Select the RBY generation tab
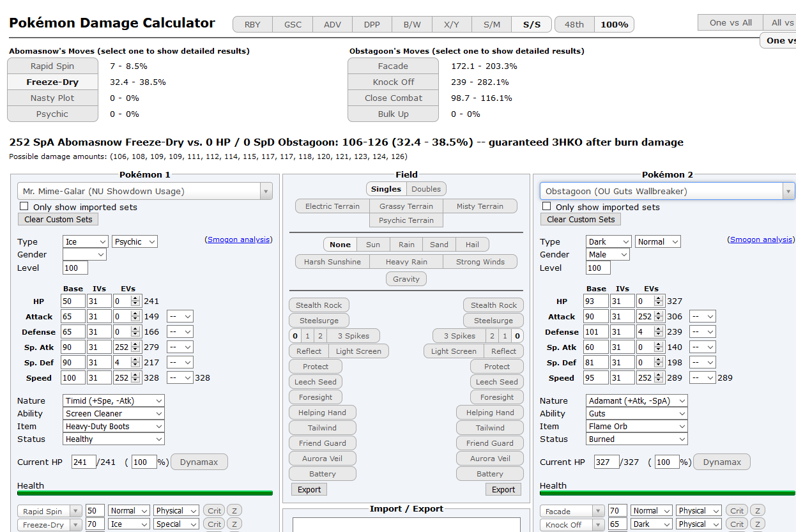 click(252, 25)
